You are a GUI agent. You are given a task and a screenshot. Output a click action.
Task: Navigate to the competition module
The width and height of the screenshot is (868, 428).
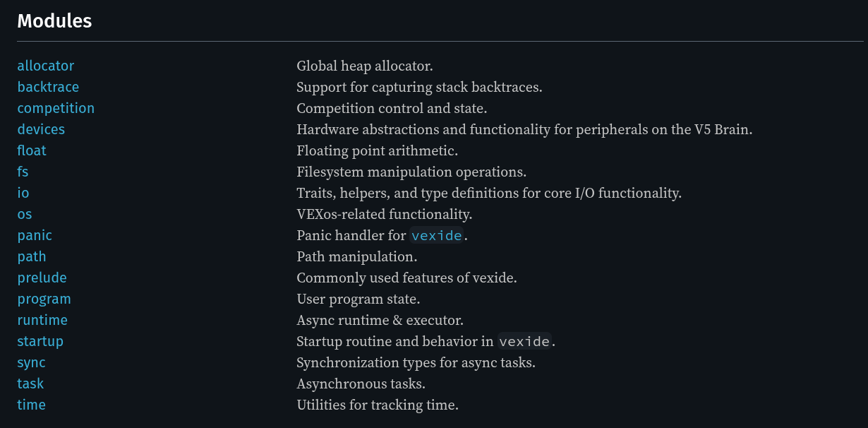pos(56,108)
